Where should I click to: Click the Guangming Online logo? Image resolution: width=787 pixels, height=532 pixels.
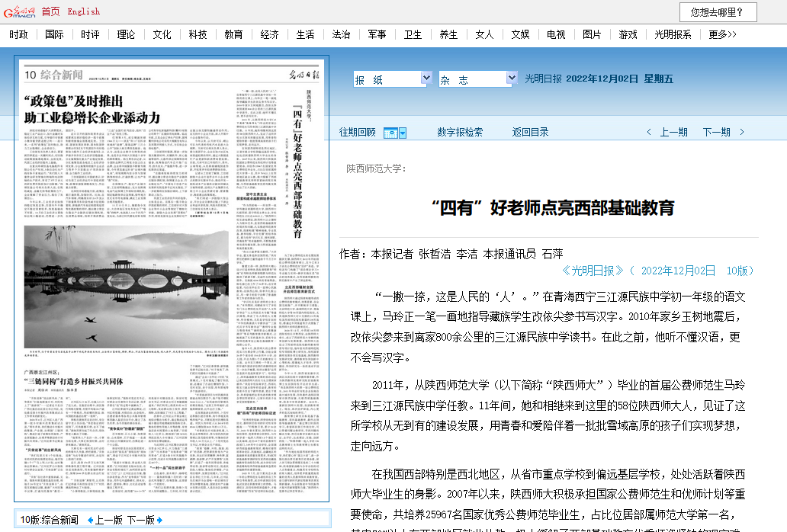coord(19,11)
